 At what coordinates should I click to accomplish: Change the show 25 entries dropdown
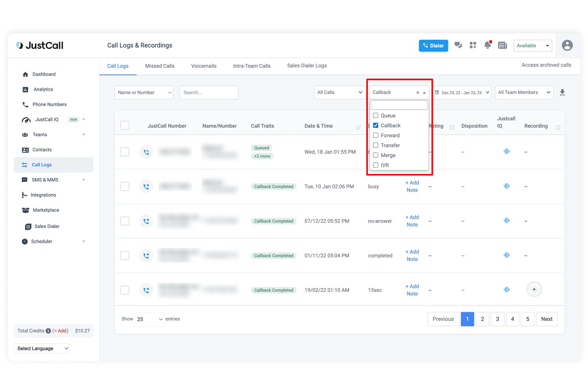point(149,319)
